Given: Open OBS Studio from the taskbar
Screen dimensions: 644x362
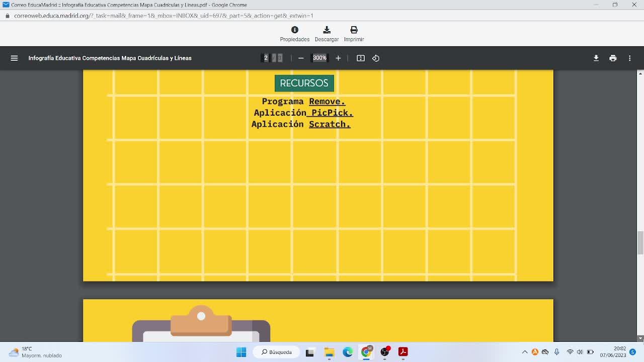Looking at the screenshot, I should [x=385, y=352].
